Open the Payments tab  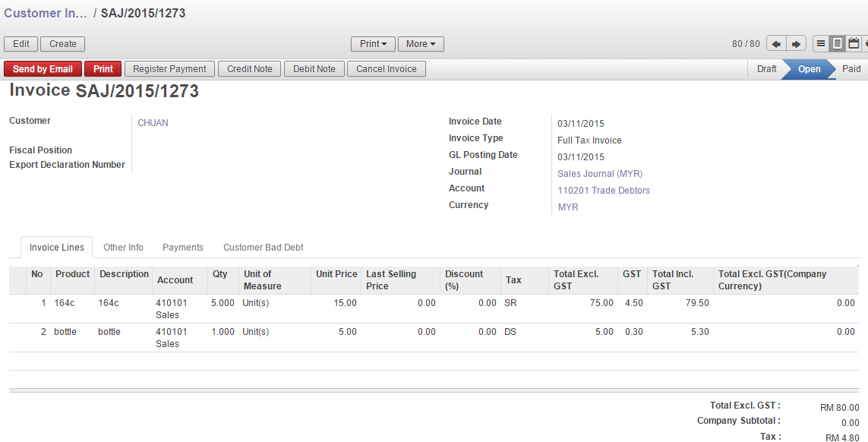(x=182, y=247)
